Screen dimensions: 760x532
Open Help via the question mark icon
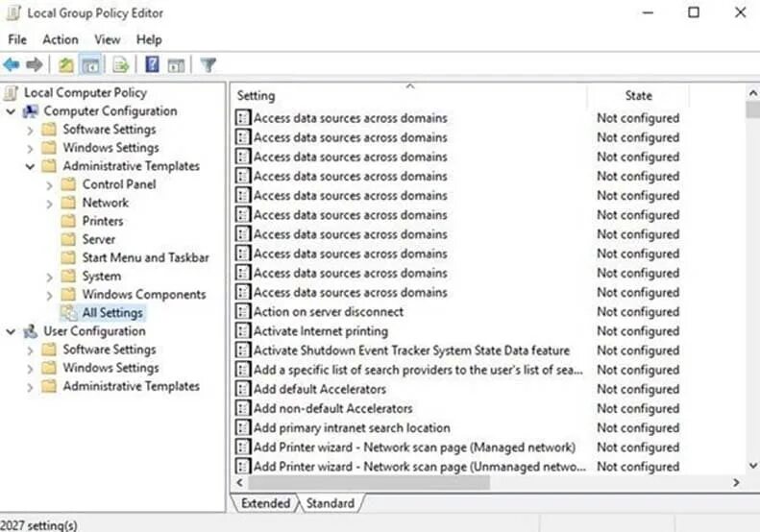152,64
